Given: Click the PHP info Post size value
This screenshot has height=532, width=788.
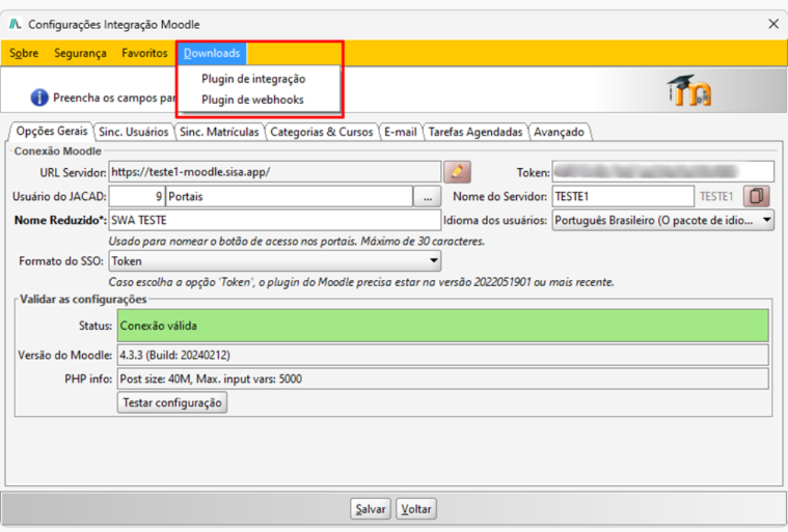Looking at the screenshot, I should [x=442, y=379].
